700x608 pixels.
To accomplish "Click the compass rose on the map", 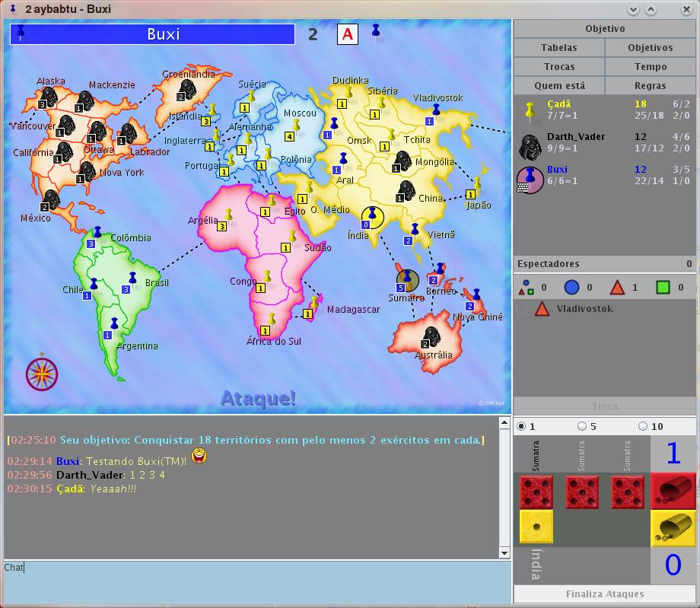I will tap(42, 374).
